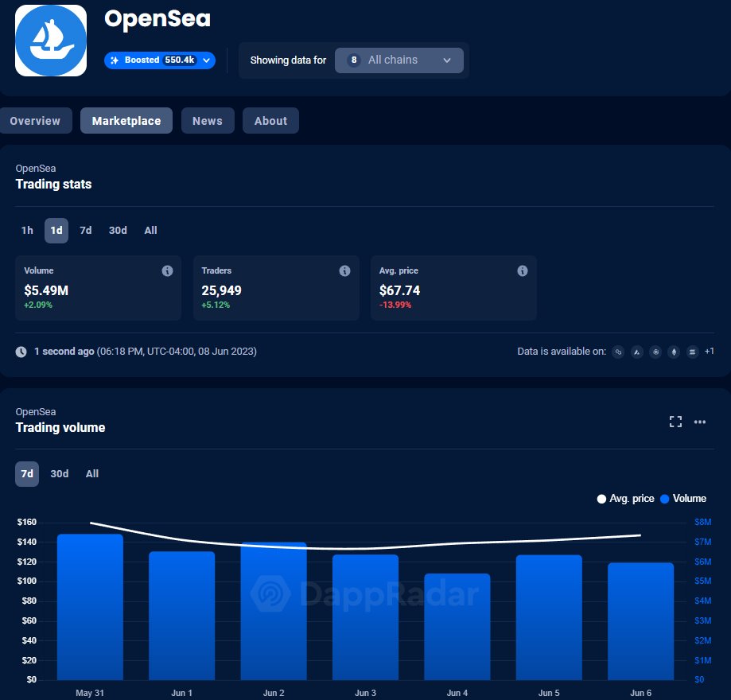Click the +2.09% change label
The image size is (731, 700).
pyautogui.click(x=38, y=305)
